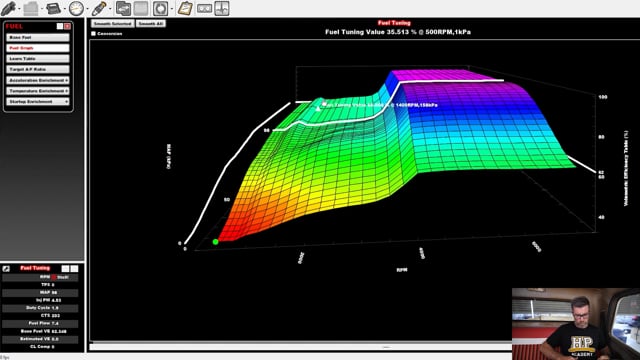Open the clipboard notes toolbar icon
Viewport: 640px width, 360px height.
pos(185,8)
